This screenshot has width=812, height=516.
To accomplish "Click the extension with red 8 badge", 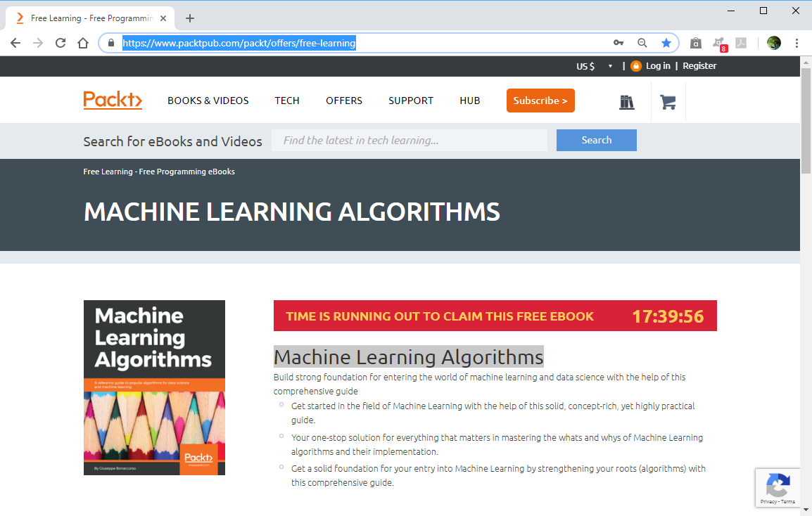I will [x=719, y=44].
